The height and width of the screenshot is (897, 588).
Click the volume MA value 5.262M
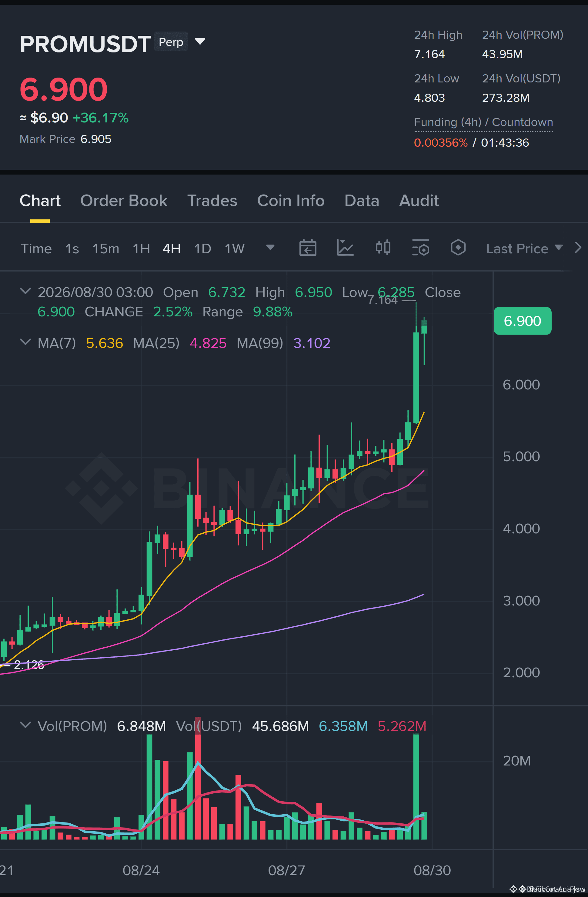click(402, 726)
